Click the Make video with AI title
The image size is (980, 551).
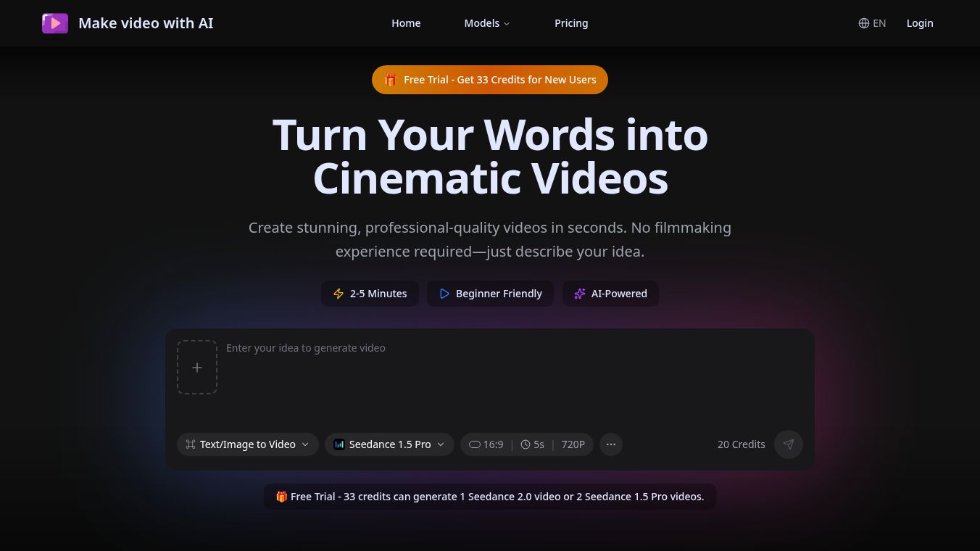coord(146,23)
